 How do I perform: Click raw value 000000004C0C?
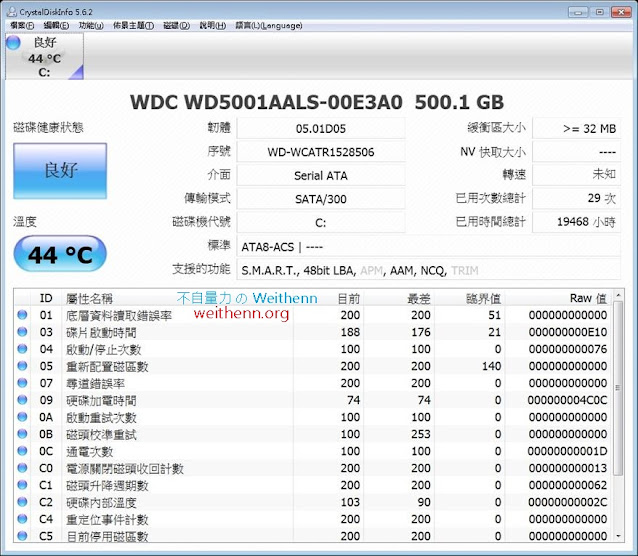567,400
